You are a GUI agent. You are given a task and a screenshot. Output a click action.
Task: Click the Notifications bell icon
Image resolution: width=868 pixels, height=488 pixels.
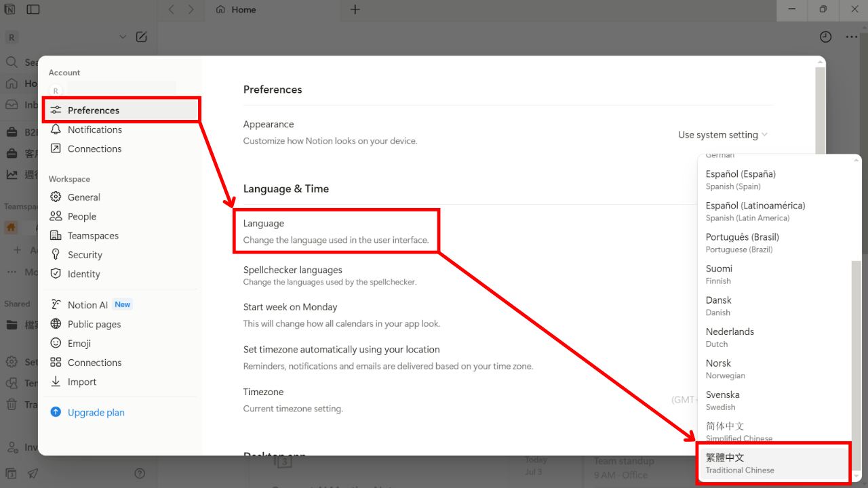pyautogui.click(x=56, y=129)
